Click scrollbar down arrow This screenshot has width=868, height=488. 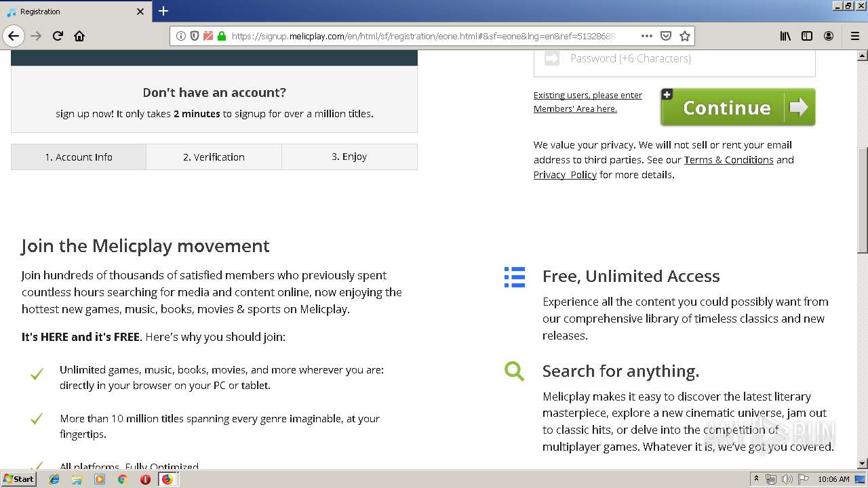[862, 464]
